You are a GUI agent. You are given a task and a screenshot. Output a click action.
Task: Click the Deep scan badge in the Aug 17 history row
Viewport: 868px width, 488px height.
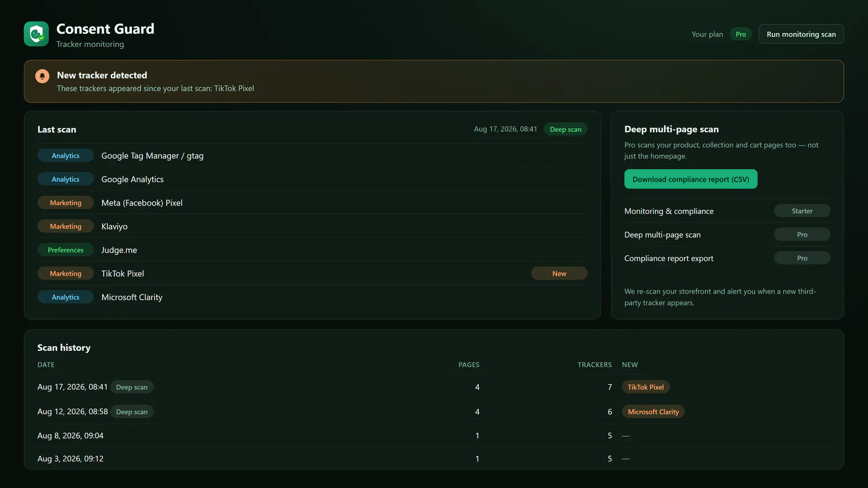coord(132,387)
